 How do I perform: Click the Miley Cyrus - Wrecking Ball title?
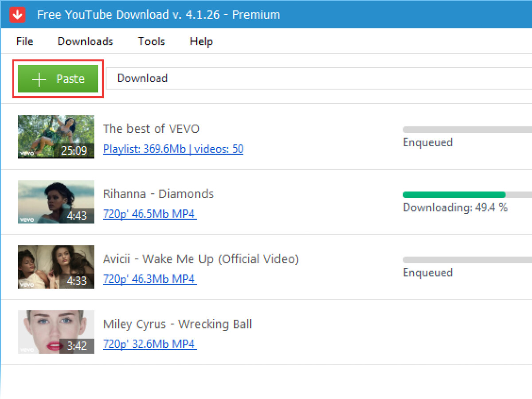coord(177,324)
